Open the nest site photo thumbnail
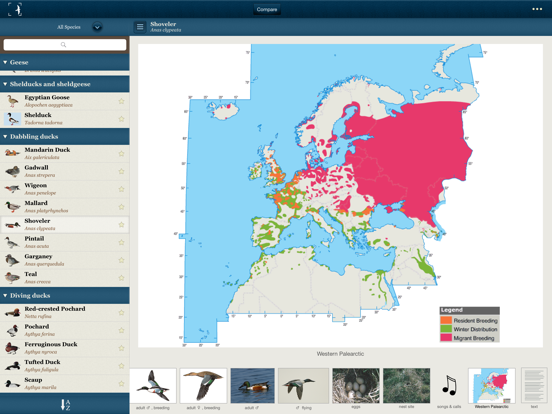 pyautogui.click(x=407, y=386)
